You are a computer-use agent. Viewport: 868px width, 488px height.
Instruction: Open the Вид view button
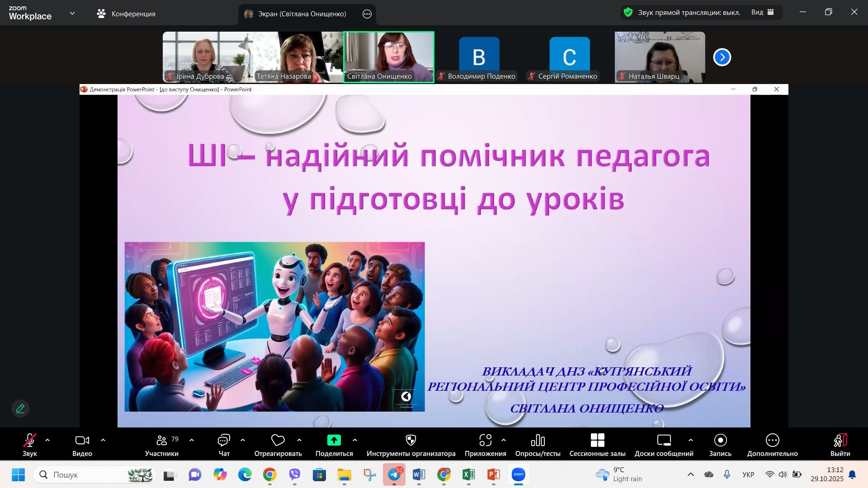(x=763, y=12)
